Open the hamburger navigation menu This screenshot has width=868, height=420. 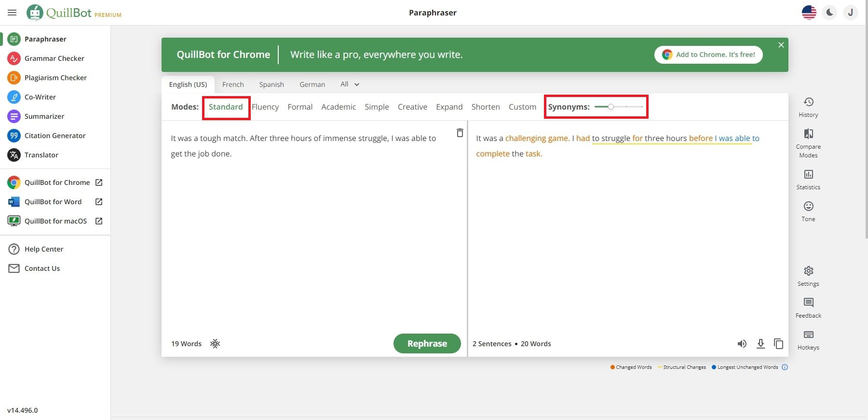tap(12, 13)
